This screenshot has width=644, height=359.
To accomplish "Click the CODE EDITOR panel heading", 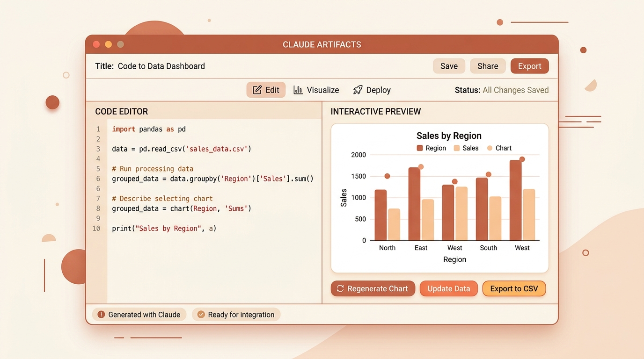I will [121, 112].
